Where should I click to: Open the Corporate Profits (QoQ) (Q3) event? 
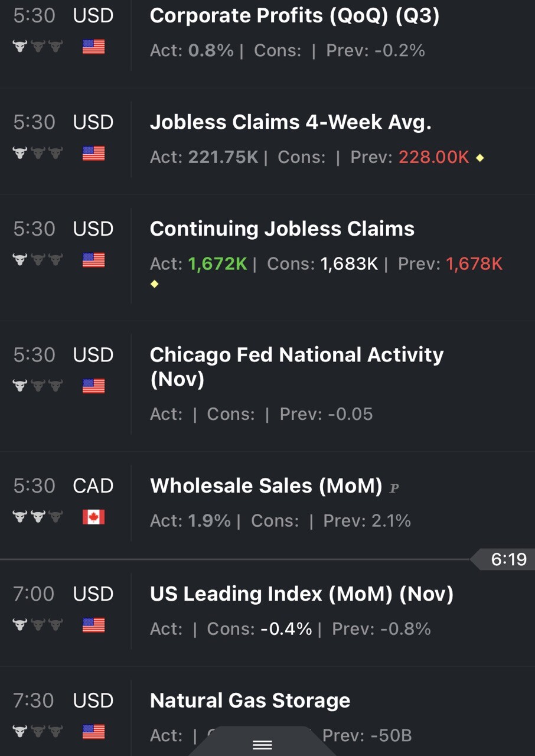point(294,16)
